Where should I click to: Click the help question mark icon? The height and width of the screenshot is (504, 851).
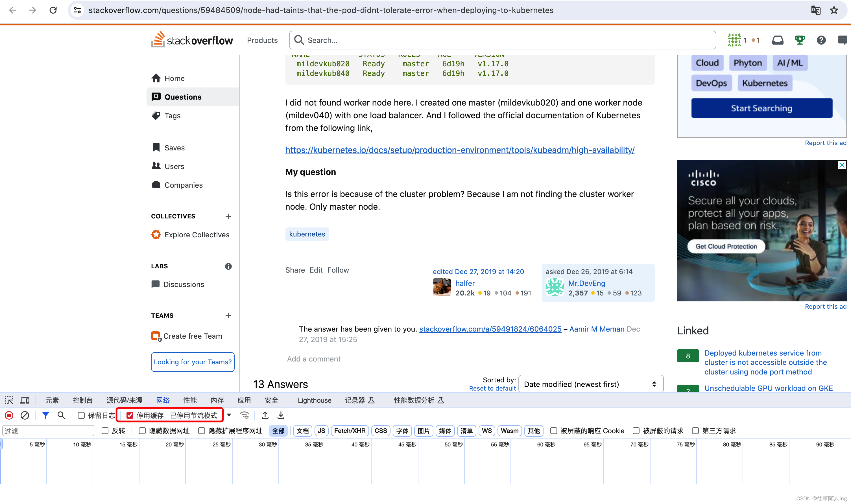(821, 40)
